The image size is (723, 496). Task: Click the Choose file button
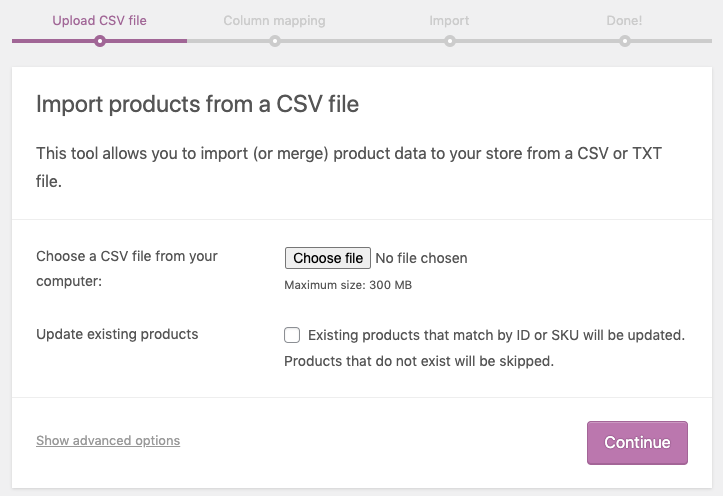click(328, 258)
